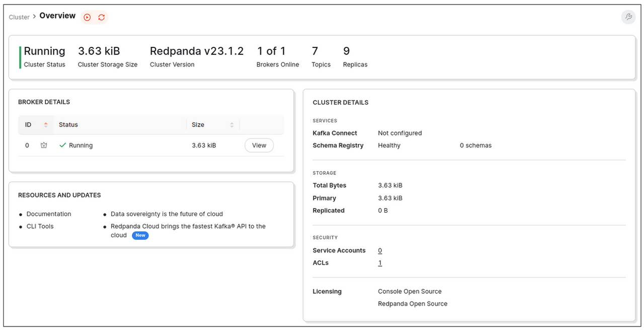This screenshot has height=330, width=644.
Task: Click the data sovereignty article link
Action: point(167,214)
